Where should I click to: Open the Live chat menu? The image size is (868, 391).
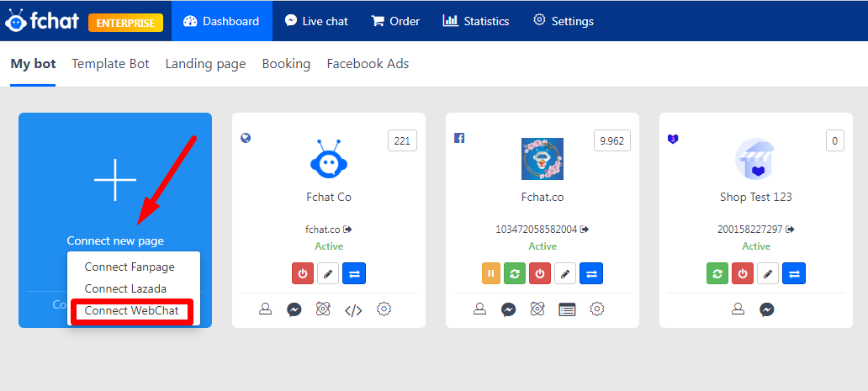pyautogui.click(x=316, y=21)
